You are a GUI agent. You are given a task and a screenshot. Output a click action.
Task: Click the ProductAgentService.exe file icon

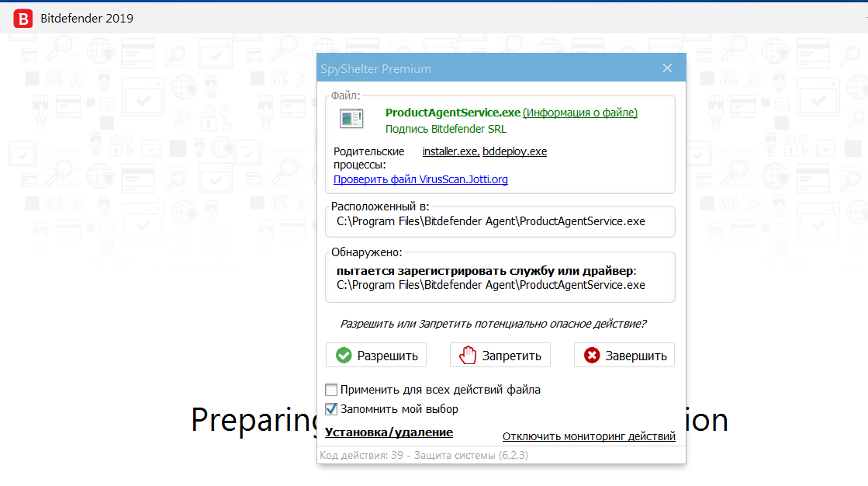click(x=351, y=119)
